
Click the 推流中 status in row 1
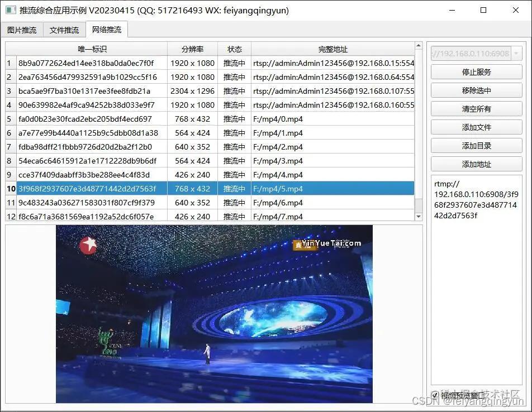point(235,63)
